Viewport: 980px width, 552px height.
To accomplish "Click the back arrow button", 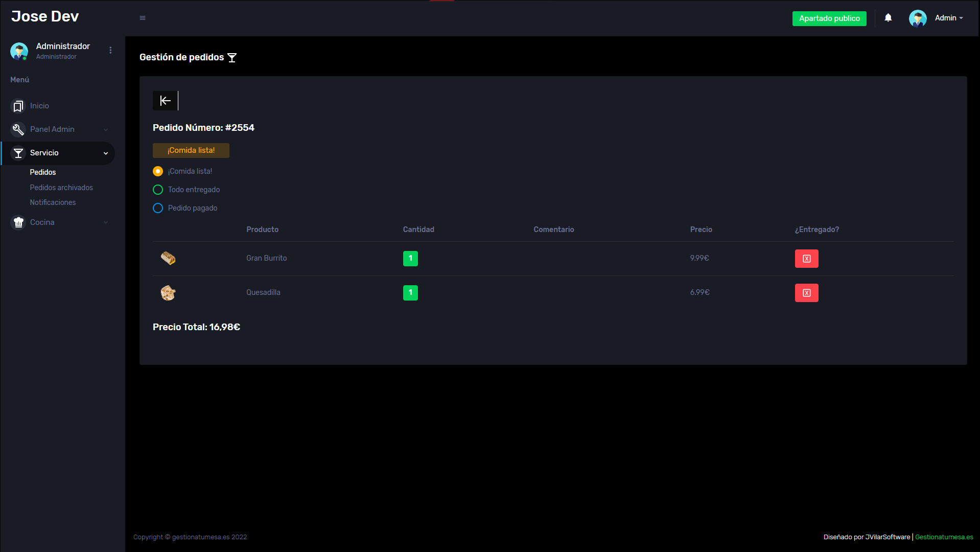I will 165,101.
